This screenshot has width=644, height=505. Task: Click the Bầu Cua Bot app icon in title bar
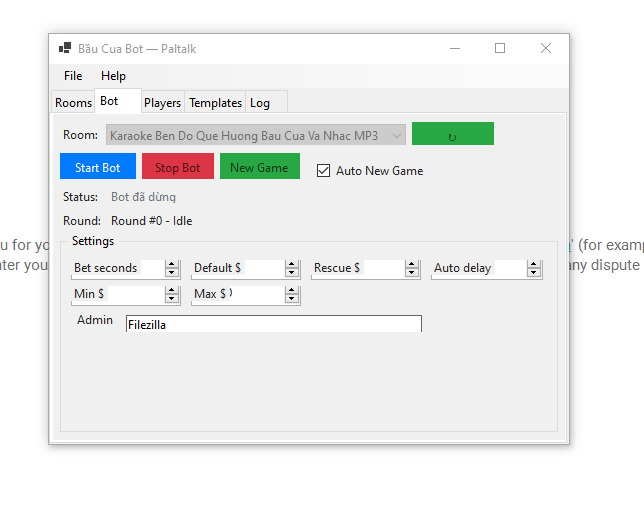point(65,48)
